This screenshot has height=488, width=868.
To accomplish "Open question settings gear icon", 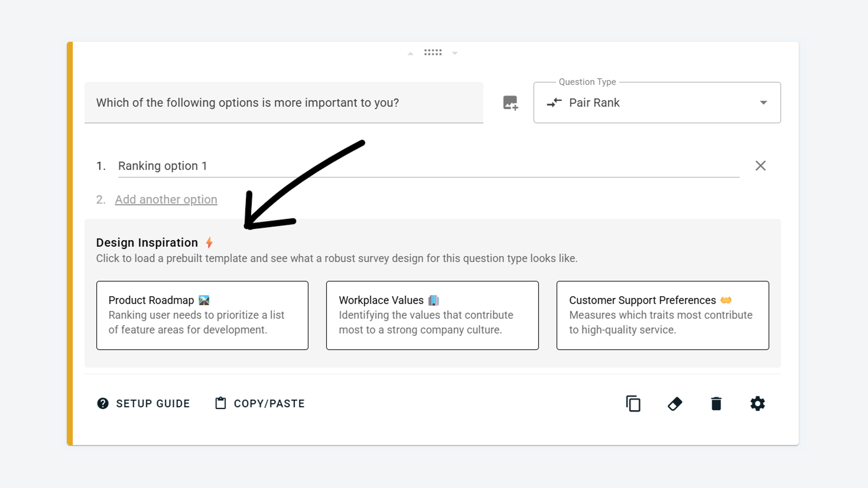I will [757, 404].
